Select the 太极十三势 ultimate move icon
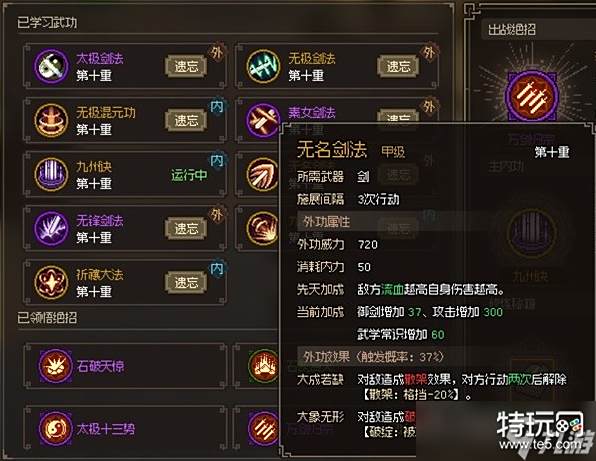The image size is (596, 461). [x=55, y=428]
